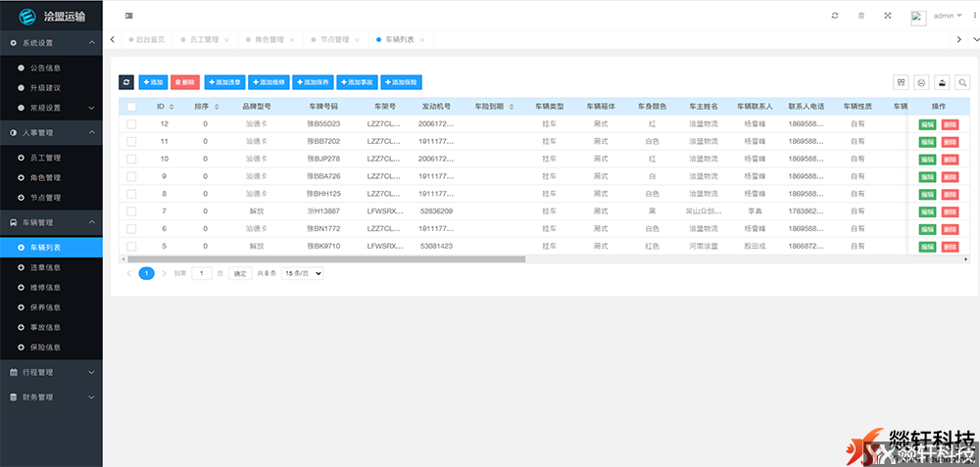This screenshot has width=980, height=467.
Task: Open the column filter icon above table
Action: tap(902, 82)
